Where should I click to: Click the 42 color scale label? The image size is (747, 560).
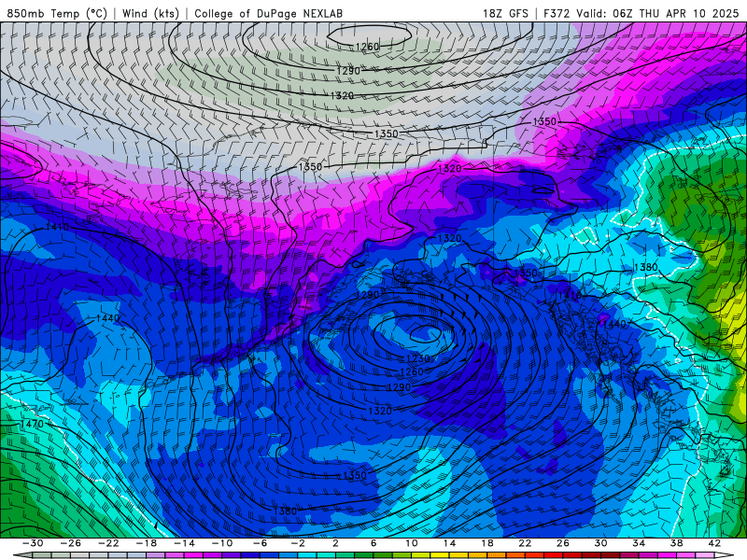(714, 543)
